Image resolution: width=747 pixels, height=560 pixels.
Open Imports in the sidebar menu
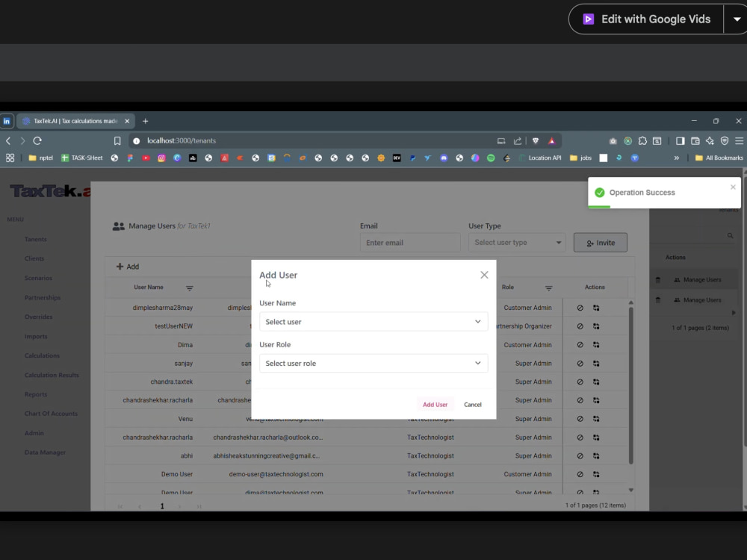[36, 336]
